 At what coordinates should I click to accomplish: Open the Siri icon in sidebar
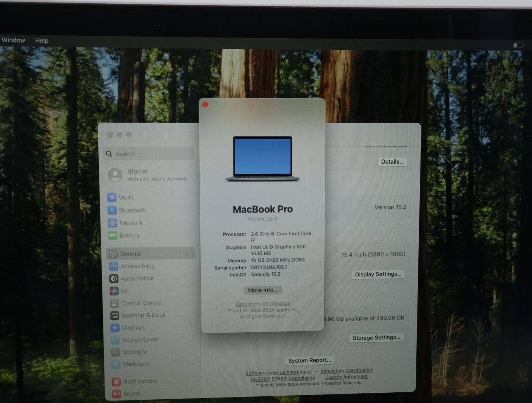(114, 291)
